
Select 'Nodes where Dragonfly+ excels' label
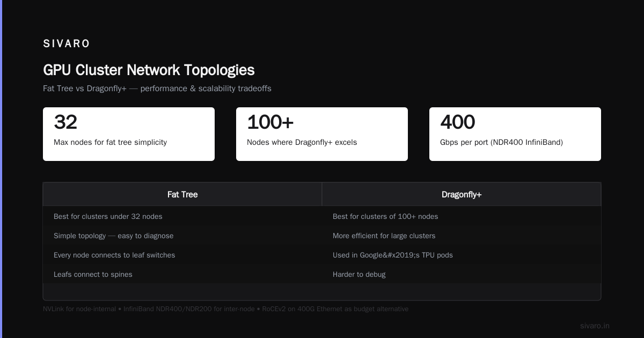302,142
